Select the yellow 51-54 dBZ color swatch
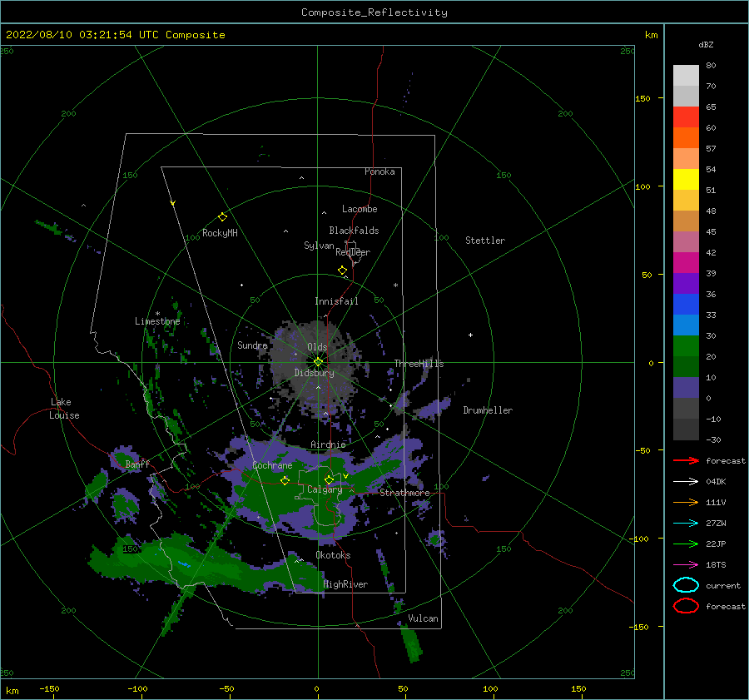 click(686, 179)
